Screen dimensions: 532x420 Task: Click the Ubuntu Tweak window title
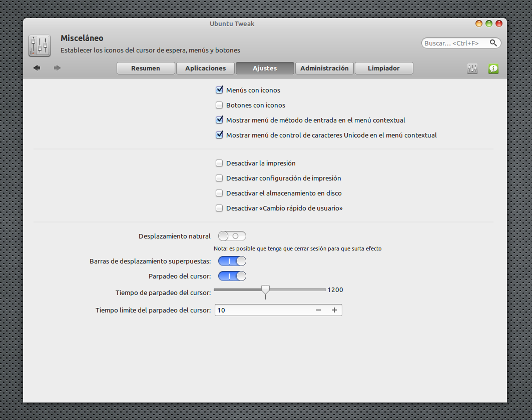pos(232,23)
